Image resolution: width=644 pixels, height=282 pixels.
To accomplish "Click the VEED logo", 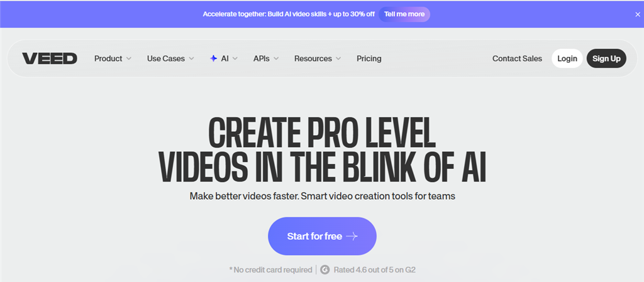I will (50, 58).
